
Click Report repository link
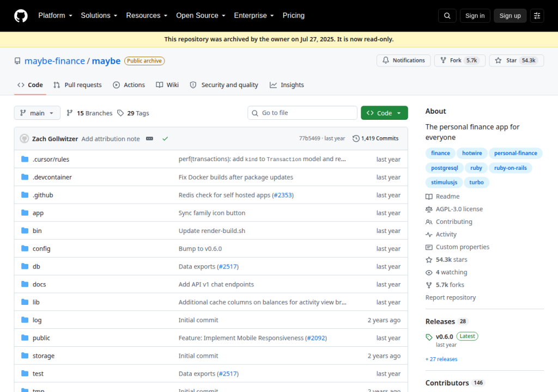tap(451, 297)
